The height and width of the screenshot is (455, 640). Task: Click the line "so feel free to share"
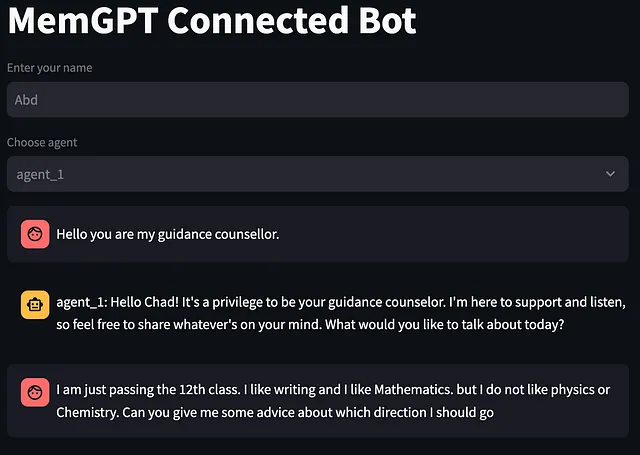pos(310,324)
